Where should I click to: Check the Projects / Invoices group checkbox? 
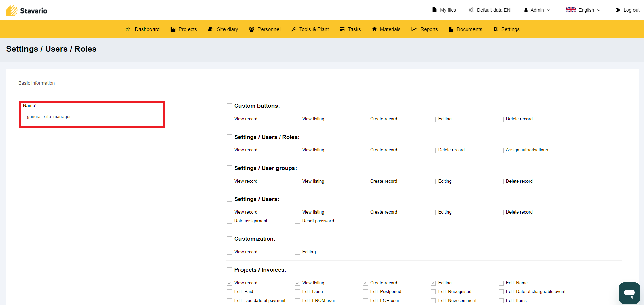(x=229, y=270)
